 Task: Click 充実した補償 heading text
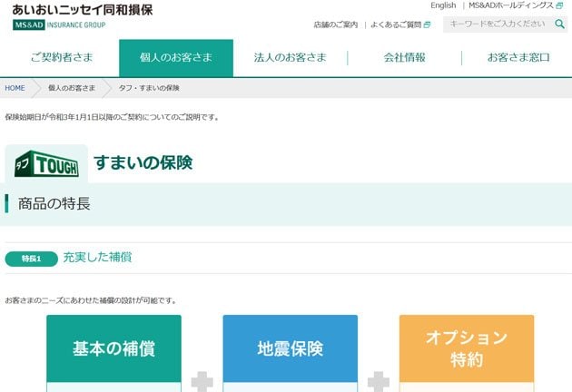97,258
